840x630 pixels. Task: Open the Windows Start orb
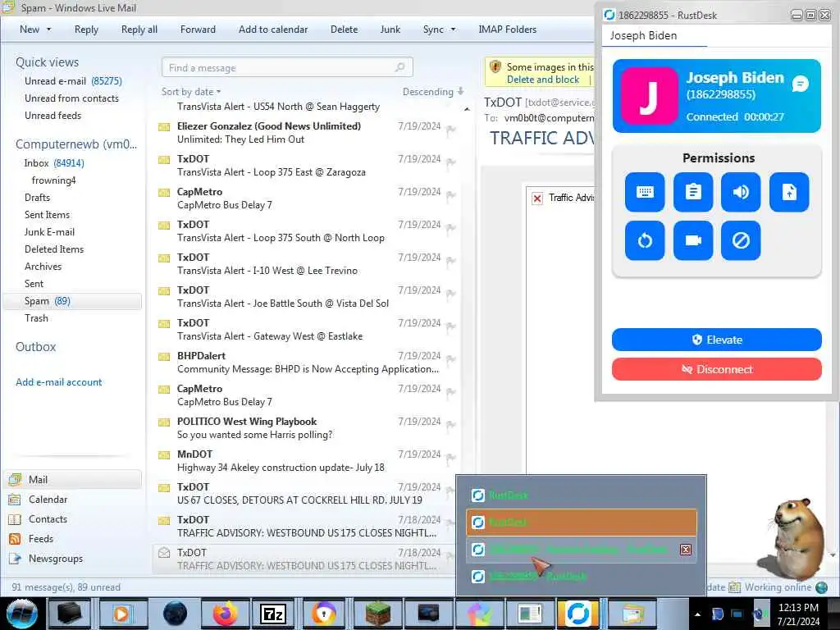pos(22,614)
